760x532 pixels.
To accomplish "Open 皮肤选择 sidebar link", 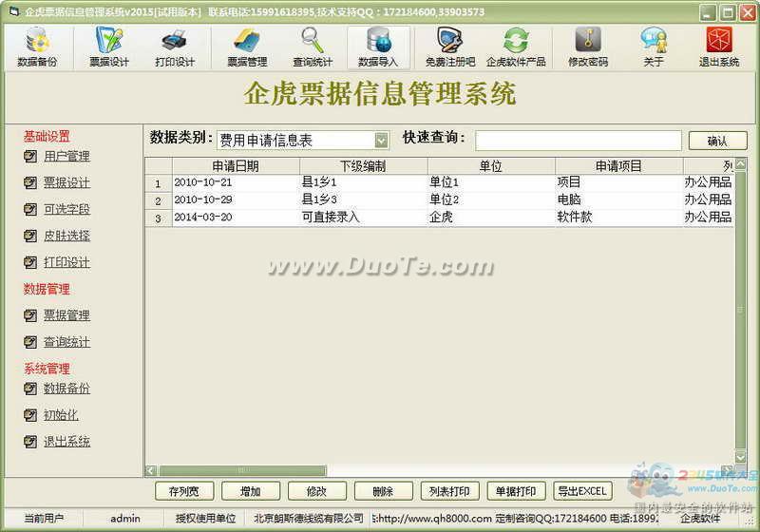I will click(66, 236).
